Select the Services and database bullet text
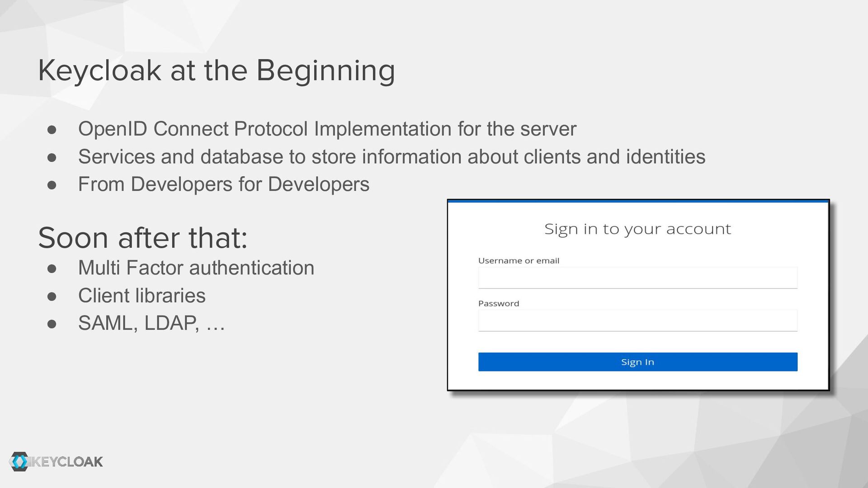This screenshot has width=868, height=488. 392,157
